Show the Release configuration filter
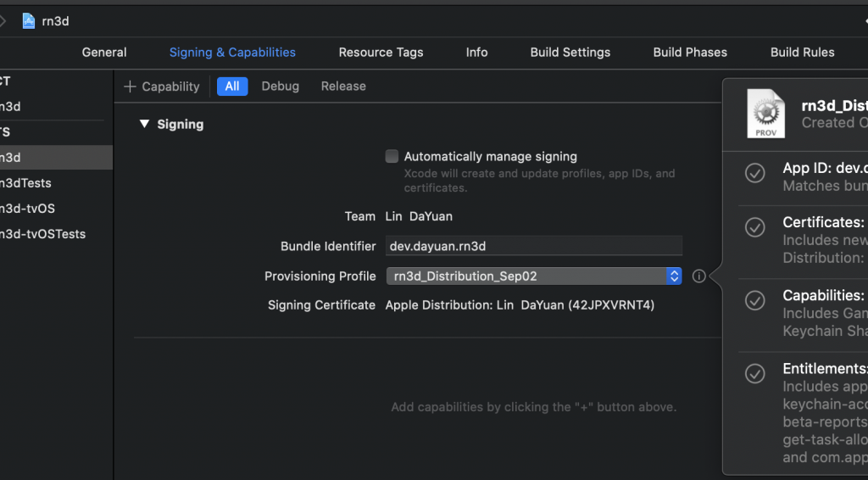868x480 pixels. pyautogui.click(x=343, y=87)
